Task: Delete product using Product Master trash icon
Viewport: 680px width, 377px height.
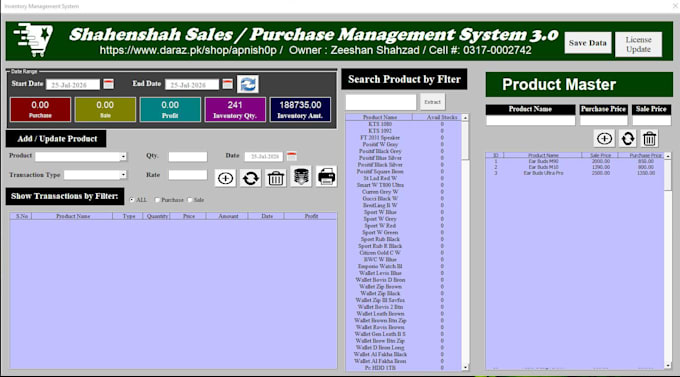Action: click(649, 139)
